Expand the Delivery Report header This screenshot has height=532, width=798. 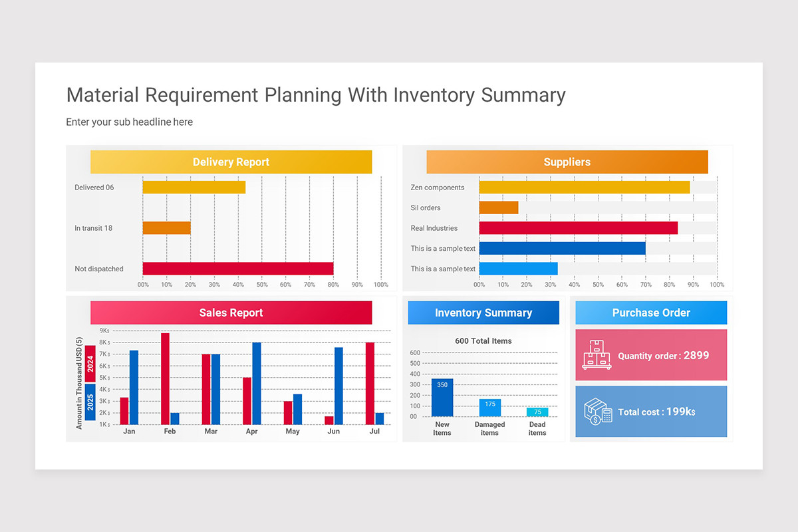[x=231, y=162]
